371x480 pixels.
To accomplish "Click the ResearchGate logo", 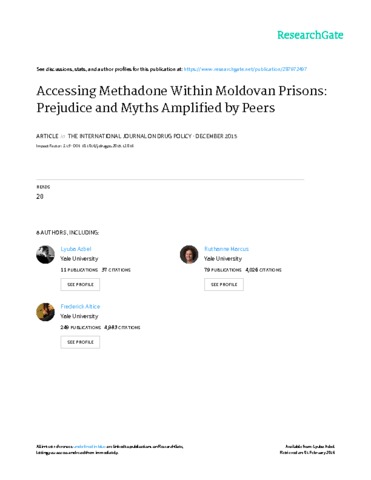I will click(x=310, y=35).
